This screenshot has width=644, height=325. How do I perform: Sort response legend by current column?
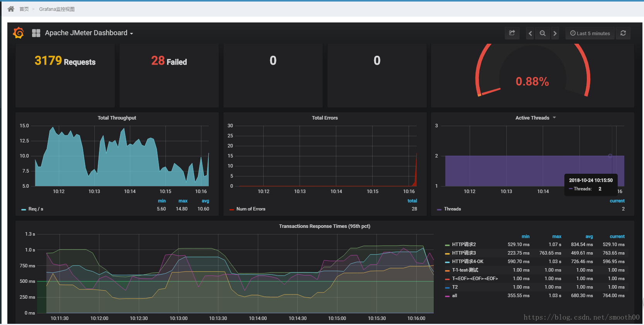[x=617, y=236]
